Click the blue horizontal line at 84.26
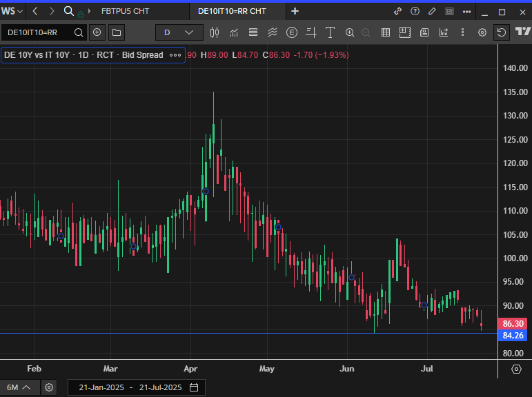The width and height of the screenshot is (532, 397). click(248, 334)
